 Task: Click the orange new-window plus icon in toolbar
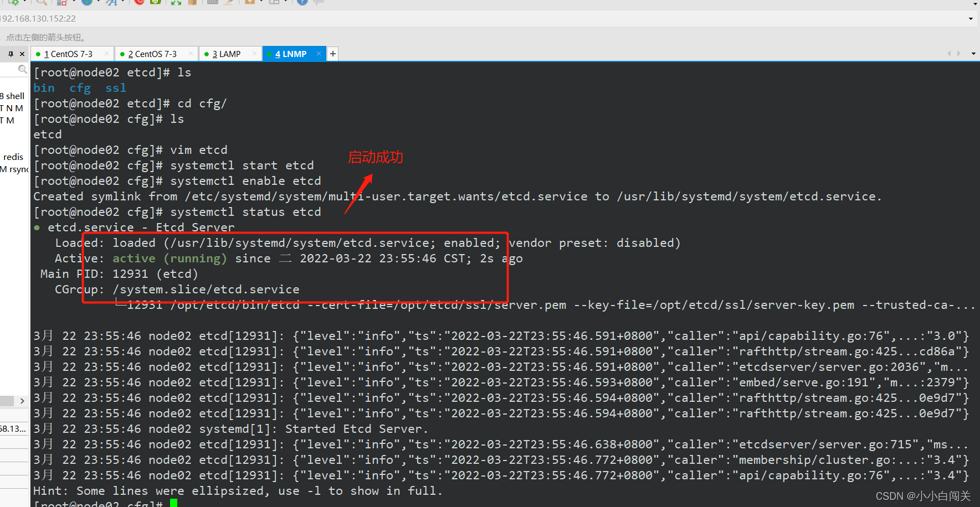[x=249, y=2]
